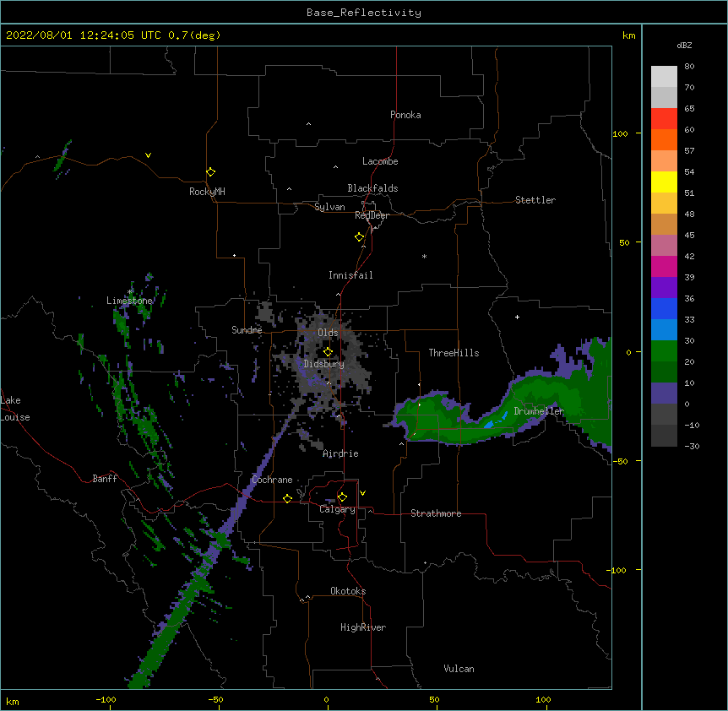Screen dimensions: 728x711
Task: Click the Innisfail city label
Action: pos(350,275)
